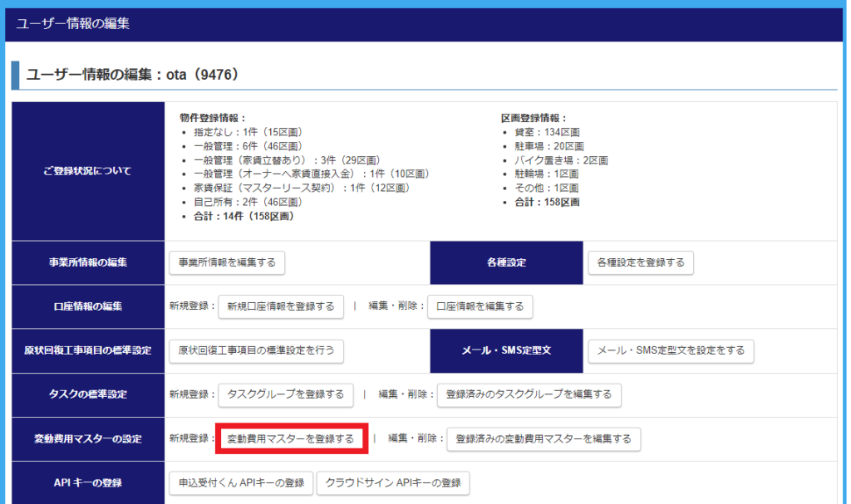Open 登録済みの変動費用マスターを編集する button
851x504 pixels.
tap(544, 438)
